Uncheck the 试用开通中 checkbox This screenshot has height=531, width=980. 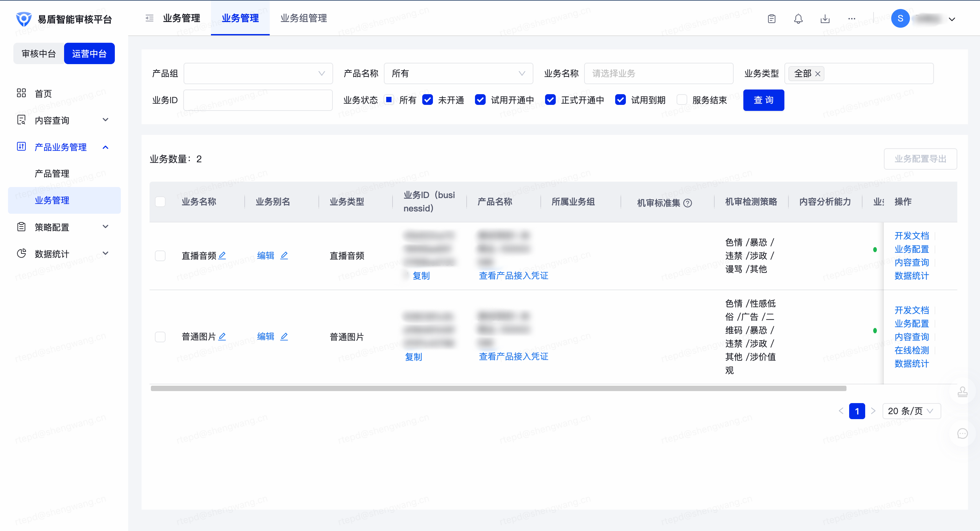[480, 100]
